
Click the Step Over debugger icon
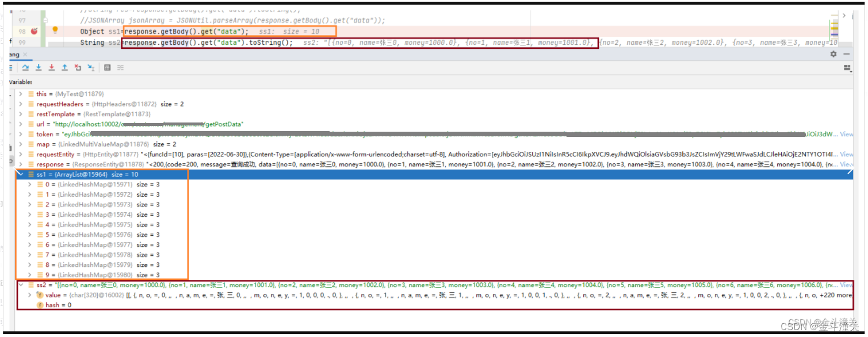click(25, 67)
